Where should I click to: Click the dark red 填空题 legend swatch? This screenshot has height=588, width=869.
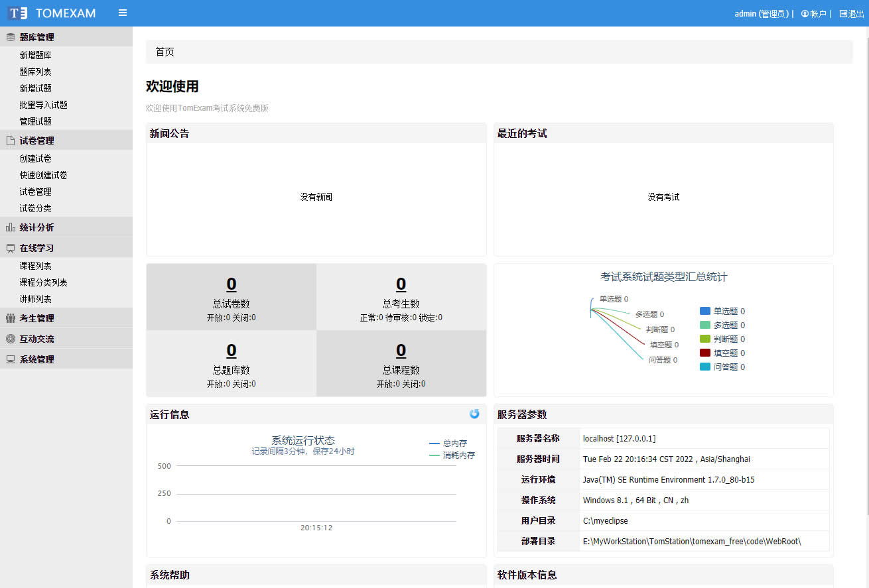(x=705, y=353)
